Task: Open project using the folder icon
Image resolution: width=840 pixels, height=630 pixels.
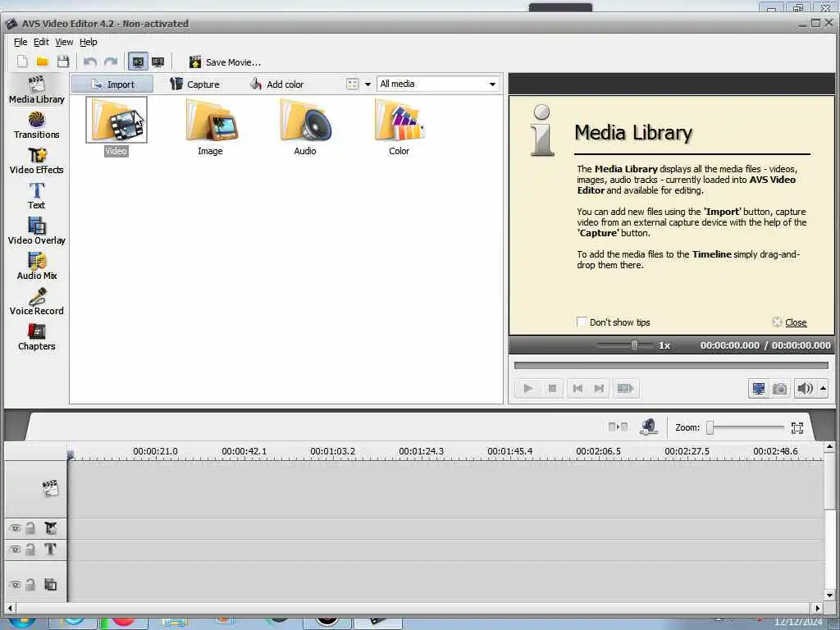Action: 43,62
